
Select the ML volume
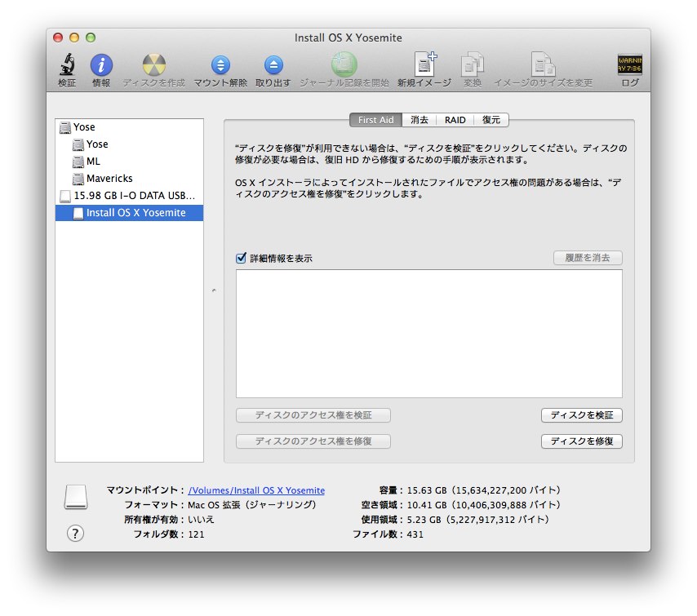(x=129, y=162)
